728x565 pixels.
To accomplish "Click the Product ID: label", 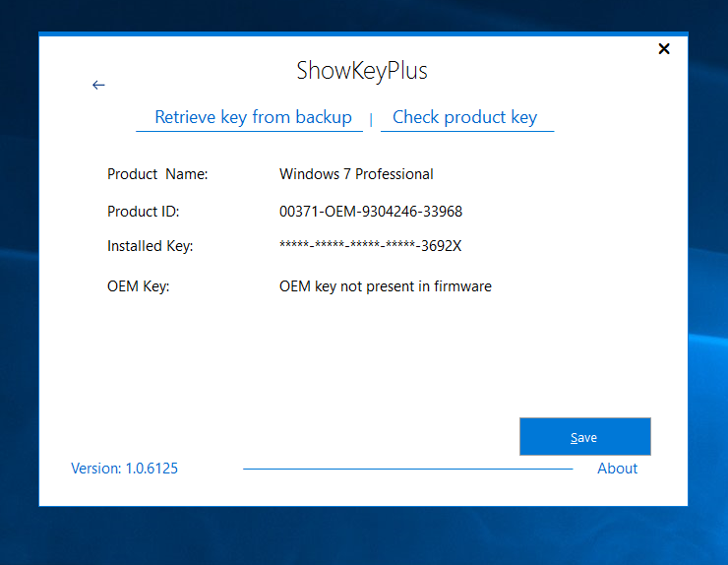I will click(143, 212).
